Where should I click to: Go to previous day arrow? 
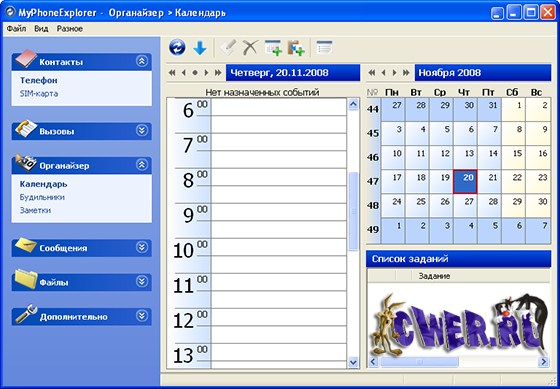(x=184, y=73)
